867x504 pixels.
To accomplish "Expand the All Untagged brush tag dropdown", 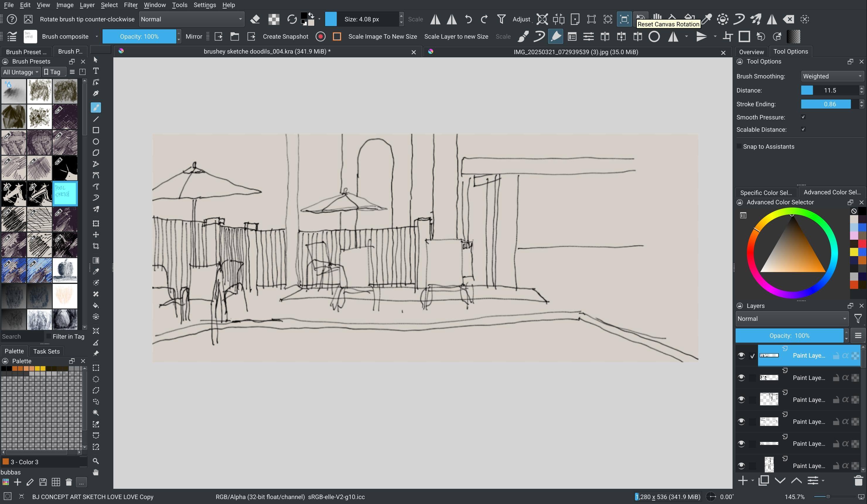I will click(20, 72).
